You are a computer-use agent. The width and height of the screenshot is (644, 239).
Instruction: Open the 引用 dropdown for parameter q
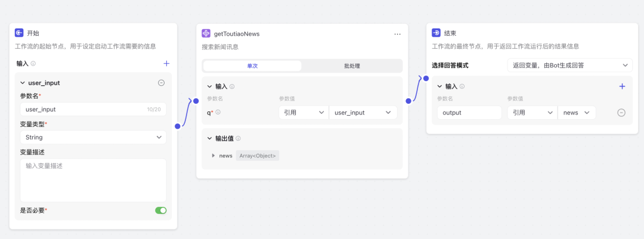point(304,113)
